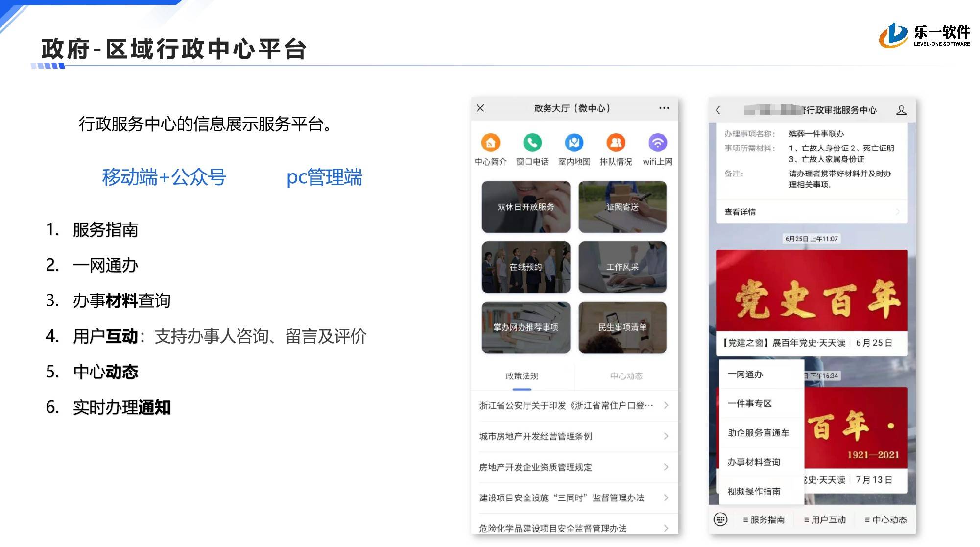The width and height of the screenshot is (980, 547).
Task: Click the 6月25日 上午11:07 timestamp
Action: [x=812, y=239]
